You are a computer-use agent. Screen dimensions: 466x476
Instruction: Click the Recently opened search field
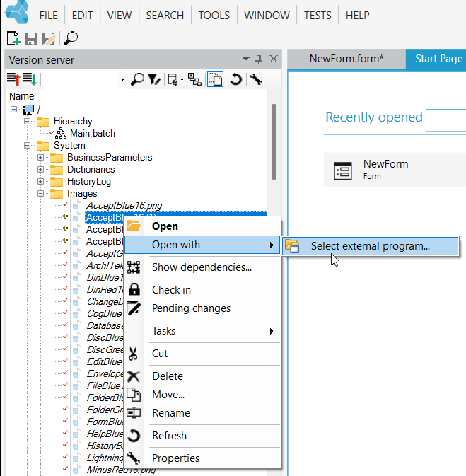pyautogui.click(x=445, y=120)
